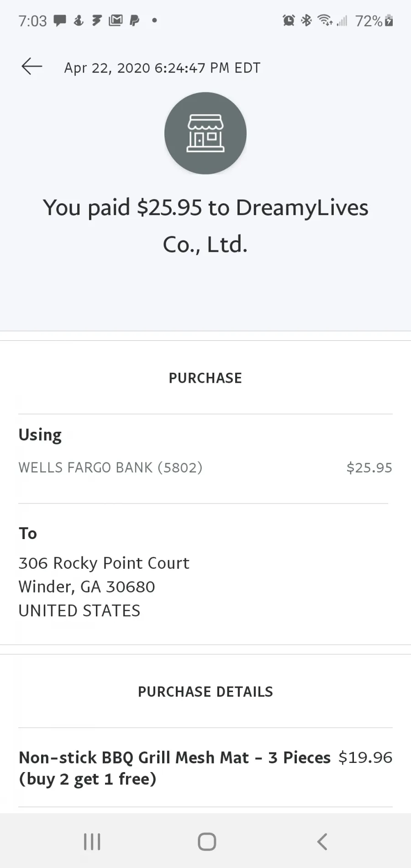This screenshot has width=411, height=868.
Task: Tap the Android home button
Action: pos(207,842)
